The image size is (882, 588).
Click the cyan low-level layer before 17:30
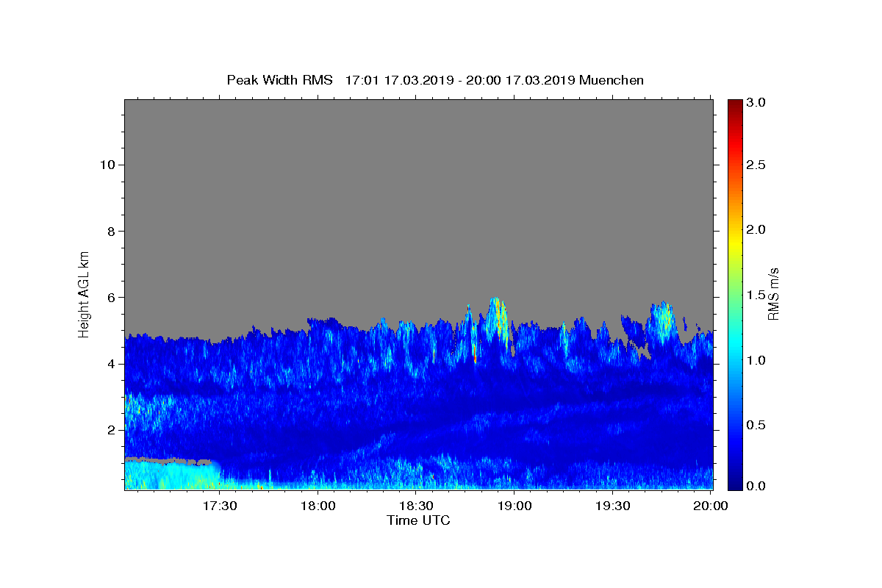[171, 474]
